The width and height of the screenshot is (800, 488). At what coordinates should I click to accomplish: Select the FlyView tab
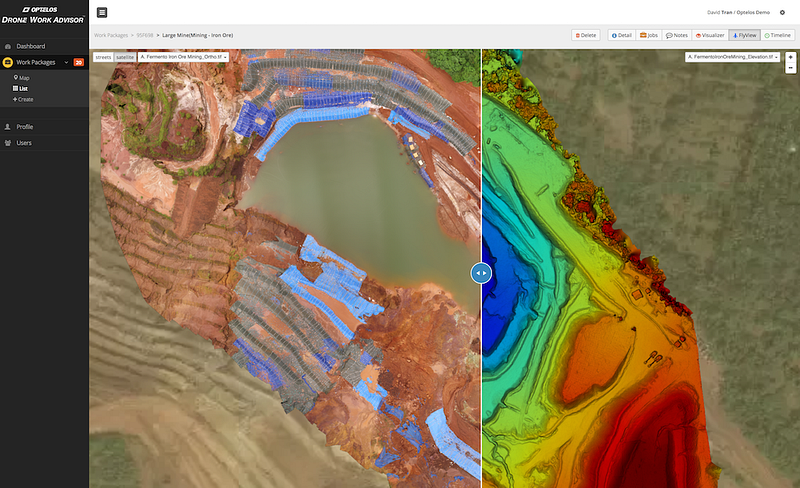click(744, 35)
